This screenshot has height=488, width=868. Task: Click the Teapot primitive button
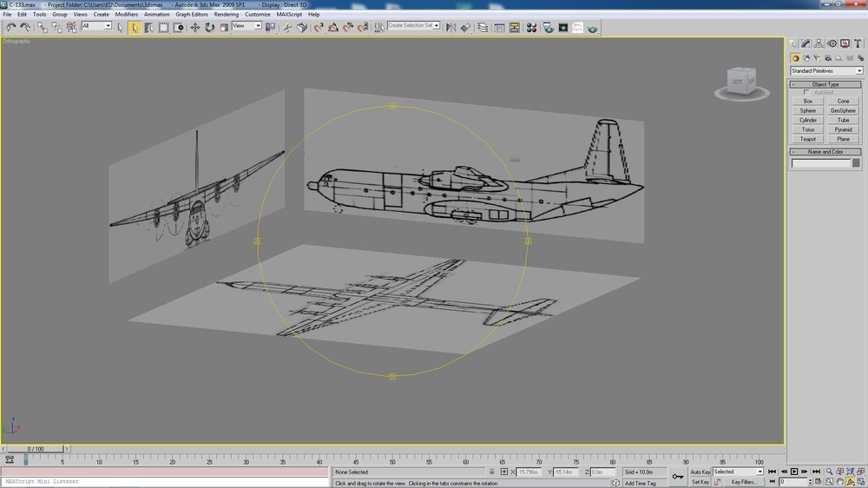(x=807, y=139)
